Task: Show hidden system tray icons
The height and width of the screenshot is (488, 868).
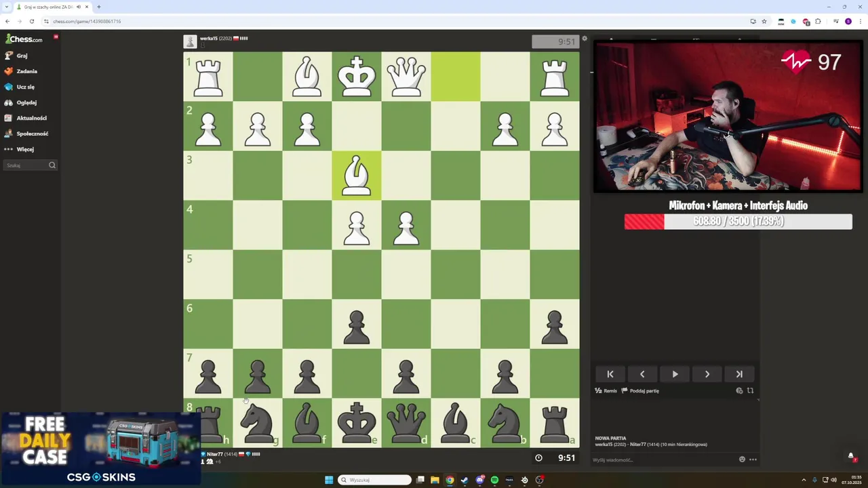Action: (x=804, y=480)
